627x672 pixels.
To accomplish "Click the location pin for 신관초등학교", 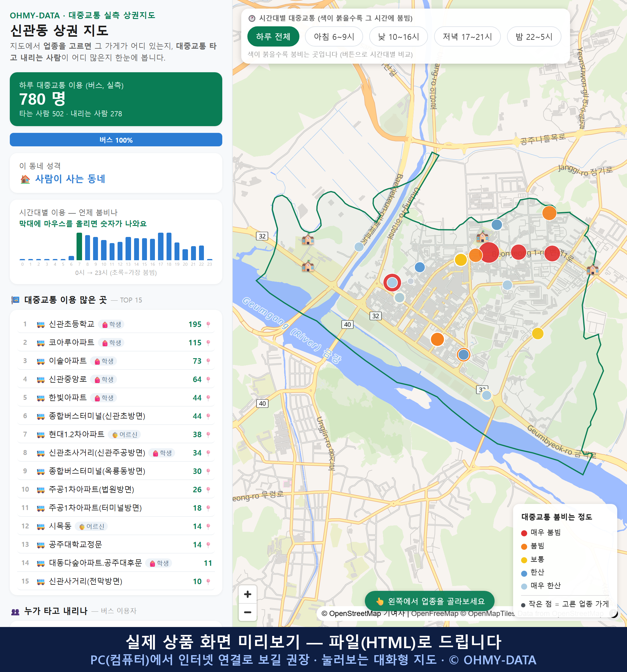I will coord(208,324).
